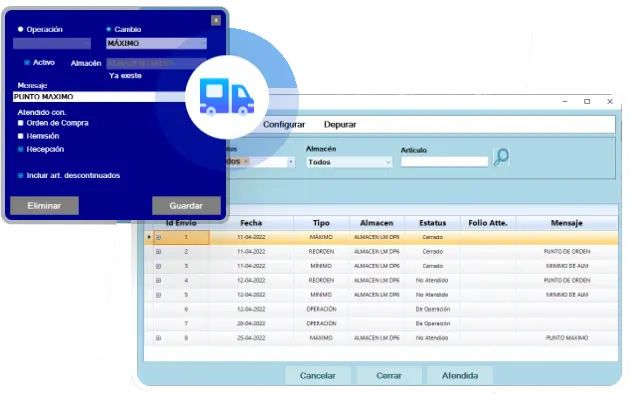Select the Operación radio button
Viewport: 630px width, 394px height.
[20, 29]
